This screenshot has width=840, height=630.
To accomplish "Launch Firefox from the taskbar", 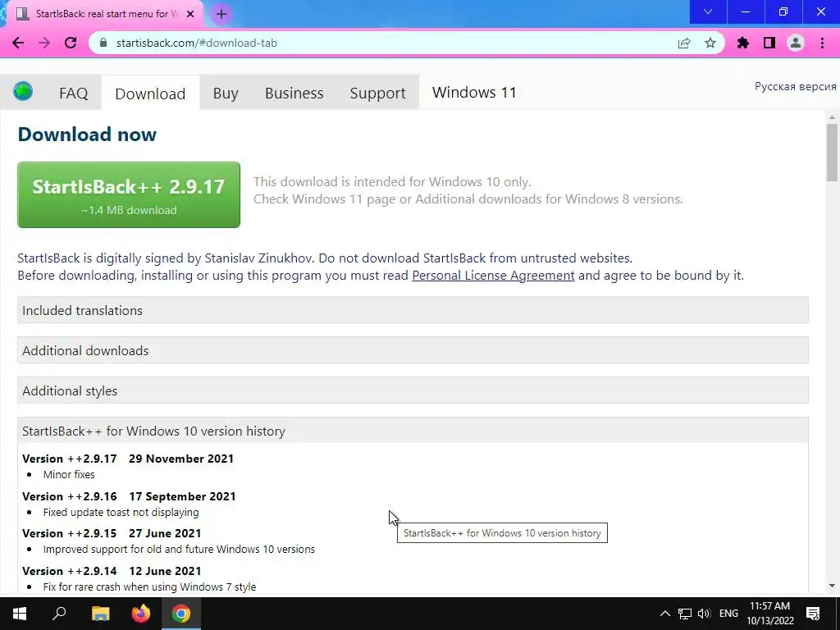I will point(141,614).
